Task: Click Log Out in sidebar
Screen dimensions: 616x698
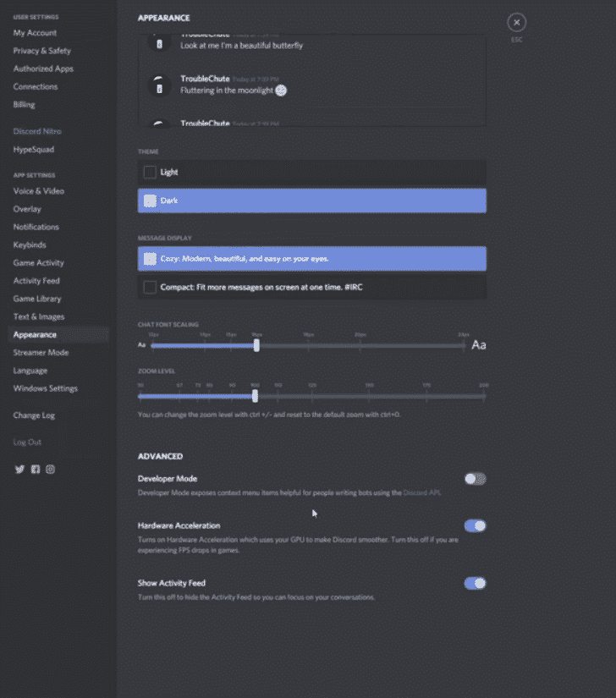Action: 27,442
